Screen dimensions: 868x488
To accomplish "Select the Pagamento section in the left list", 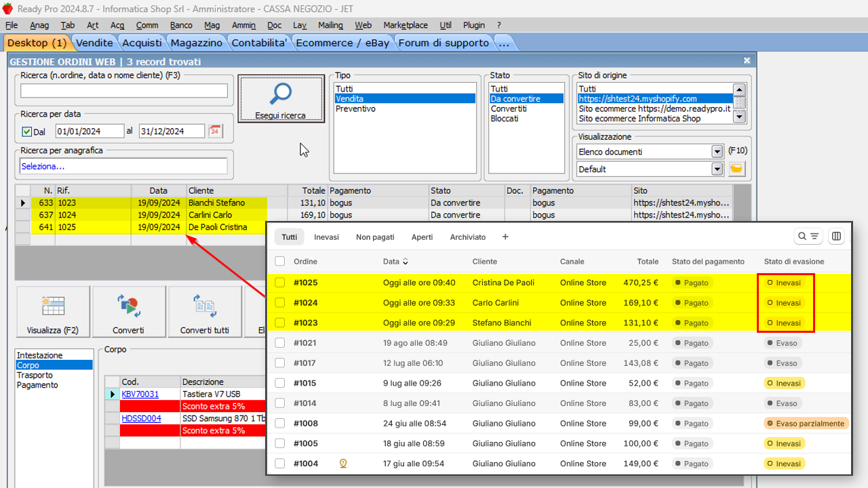I will coord(54,385).
